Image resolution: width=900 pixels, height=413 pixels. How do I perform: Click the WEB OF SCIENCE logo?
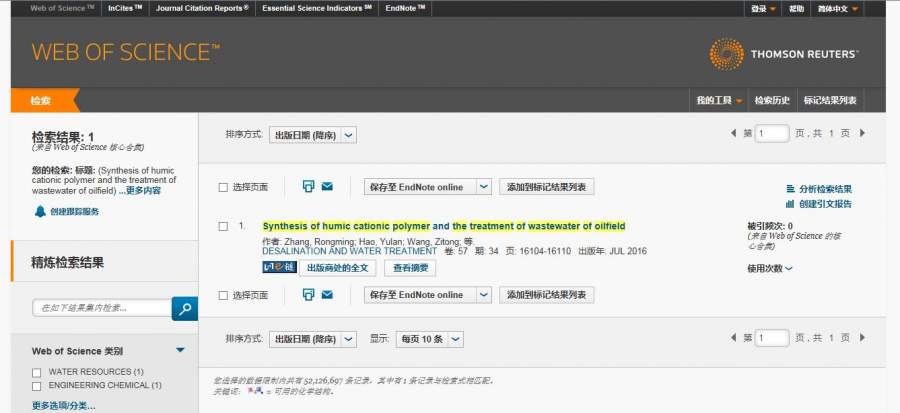tap(126, 53)
